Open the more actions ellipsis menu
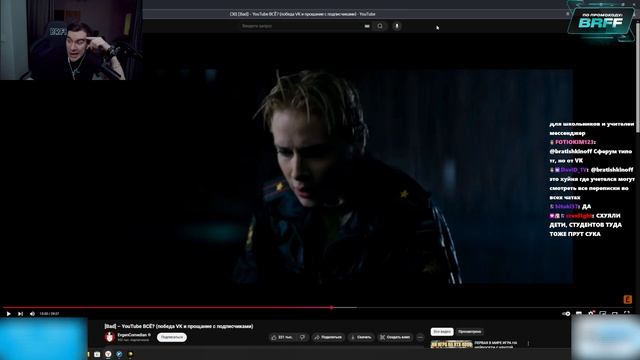The image size is (640, 360). pyautogui.click(x=420, y=337)
